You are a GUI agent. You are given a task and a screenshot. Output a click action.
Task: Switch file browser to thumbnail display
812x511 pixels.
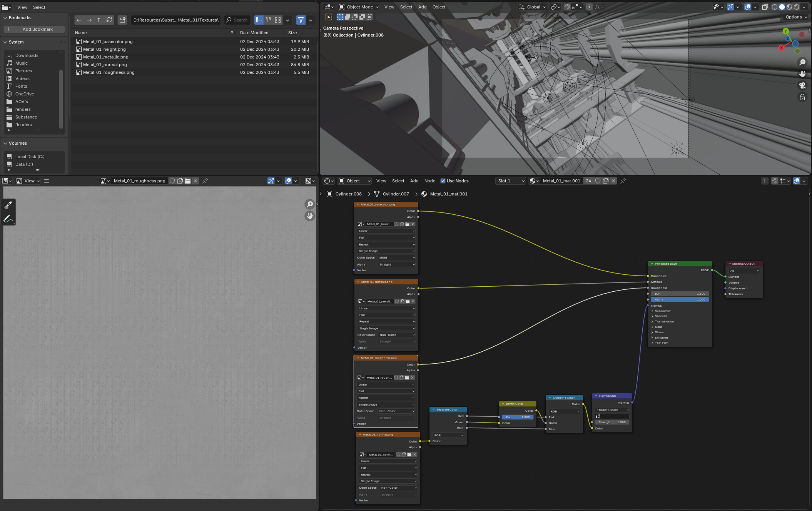pos(278,20)
